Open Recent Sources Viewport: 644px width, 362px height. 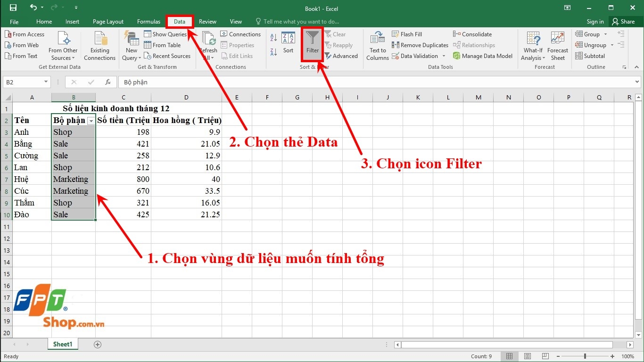167,56
